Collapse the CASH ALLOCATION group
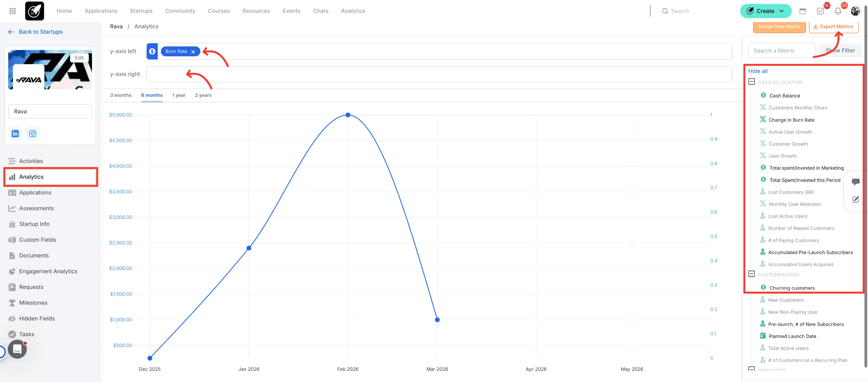This screenshot has width=868, height=382. click(x=751, y=82)
